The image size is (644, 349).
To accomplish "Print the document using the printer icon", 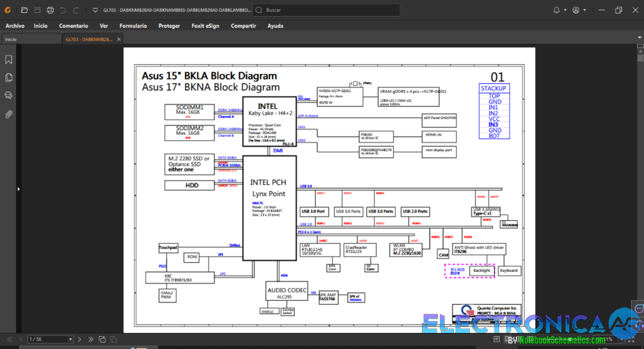I will (50, 10).
